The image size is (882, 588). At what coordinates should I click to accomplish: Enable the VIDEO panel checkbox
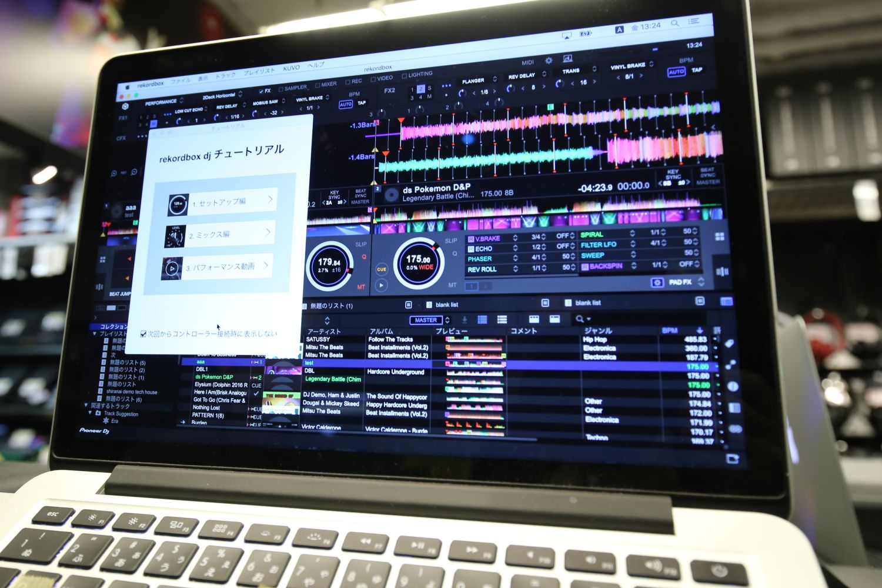pyautogui.click(x=373, y=79)
